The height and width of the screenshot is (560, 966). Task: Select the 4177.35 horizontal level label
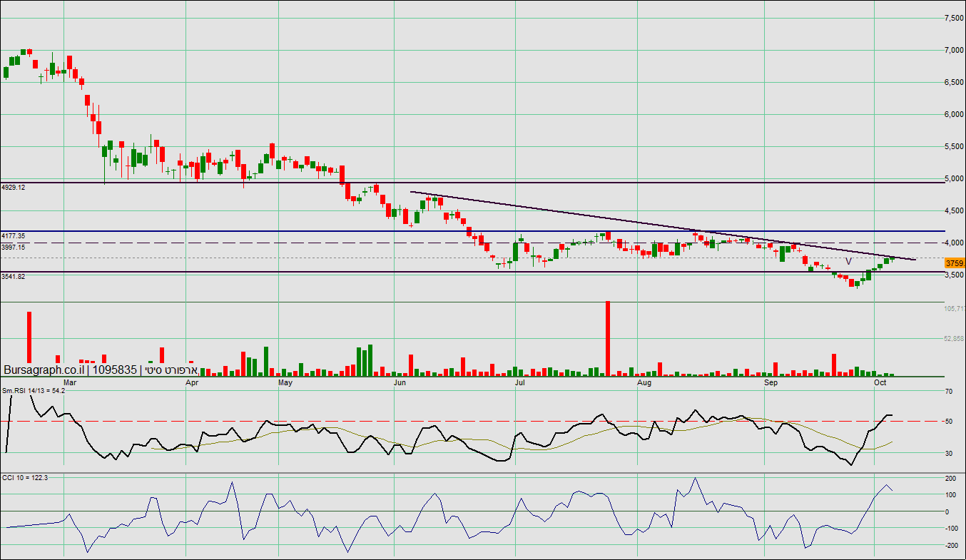(x=14, y=235)
